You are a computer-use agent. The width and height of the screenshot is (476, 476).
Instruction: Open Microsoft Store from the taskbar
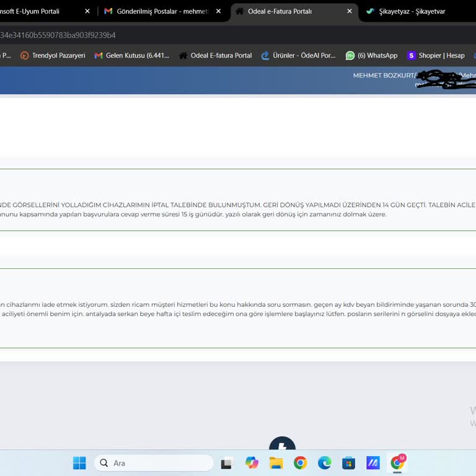[348, 463]
